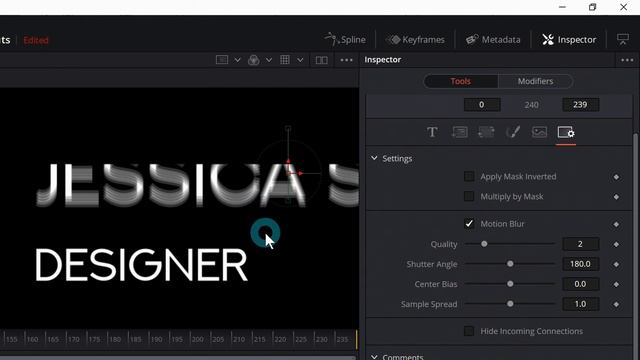The image size is (640, 360).
Task: Click the DESIGNER text in viewer
Action: (141, 265)
